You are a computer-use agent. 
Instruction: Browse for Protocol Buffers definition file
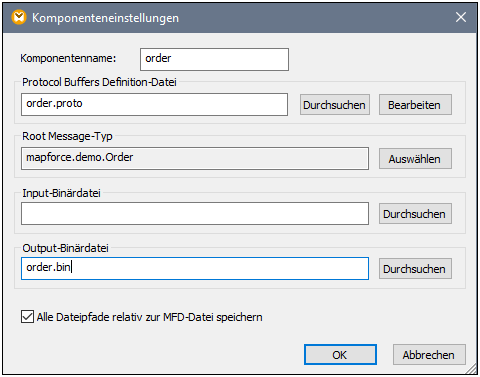[x=335, y=105]
